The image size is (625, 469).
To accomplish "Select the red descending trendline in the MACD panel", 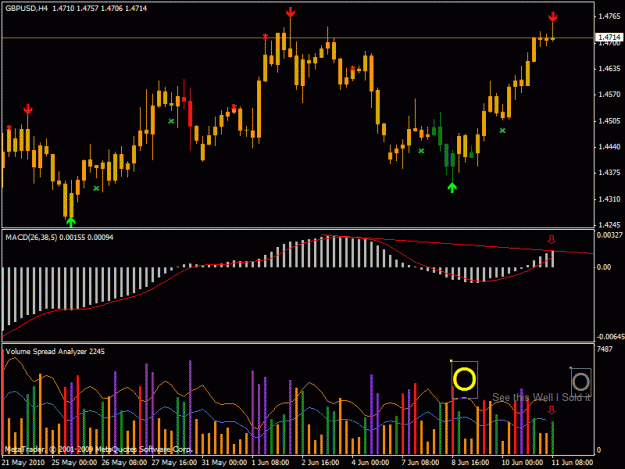I will [458, 244].
